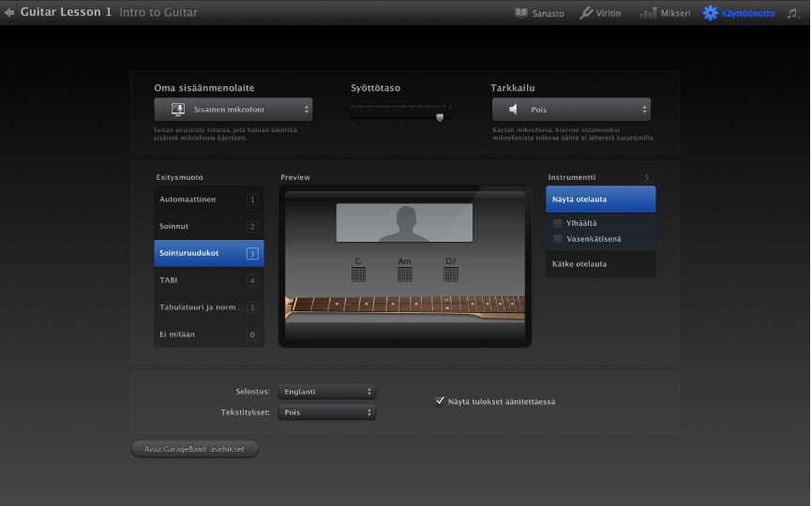
Task: Enable the Ylhäältä checkbox
Action: pos(558,223)
